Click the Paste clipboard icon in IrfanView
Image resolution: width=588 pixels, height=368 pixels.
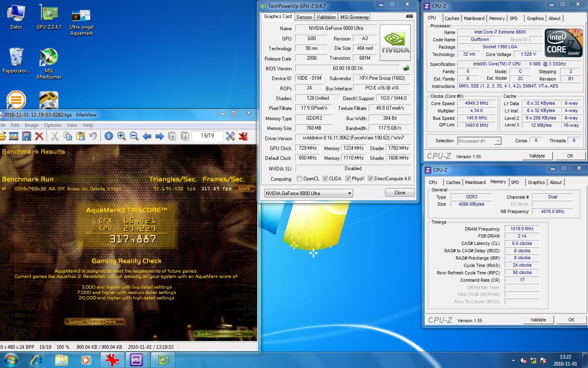click(80, 136)
